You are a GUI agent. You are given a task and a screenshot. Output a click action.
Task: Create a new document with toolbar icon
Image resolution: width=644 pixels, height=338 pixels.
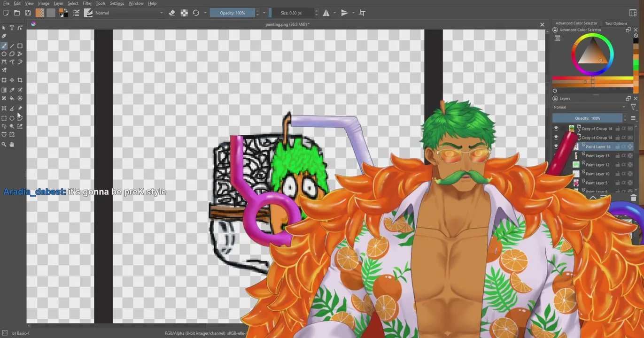click(6, 13)
